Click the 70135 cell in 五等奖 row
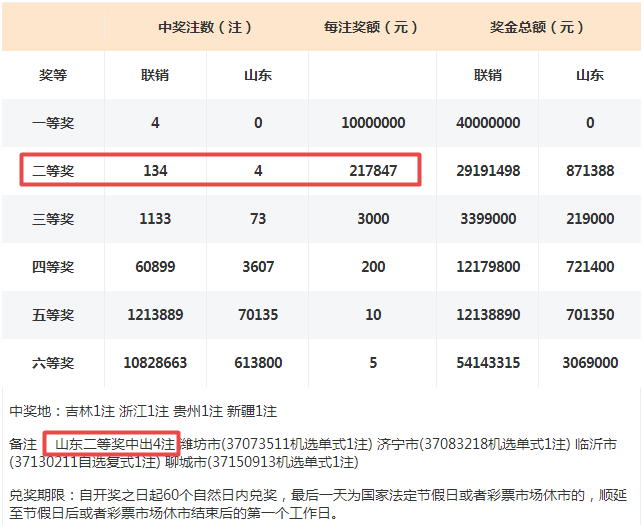643x525 pixels. coord(258,315)
